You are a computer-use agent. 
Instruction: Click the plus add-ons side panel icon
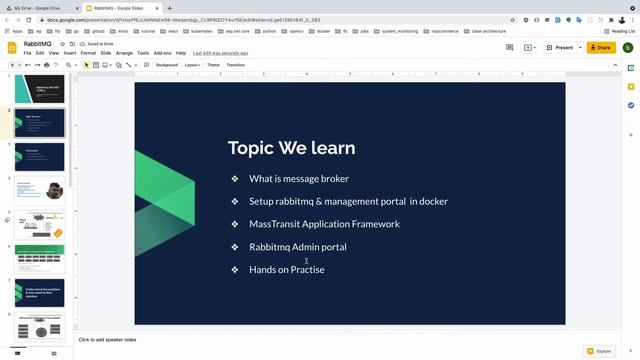pyautogui.click(x=631, y=135)
